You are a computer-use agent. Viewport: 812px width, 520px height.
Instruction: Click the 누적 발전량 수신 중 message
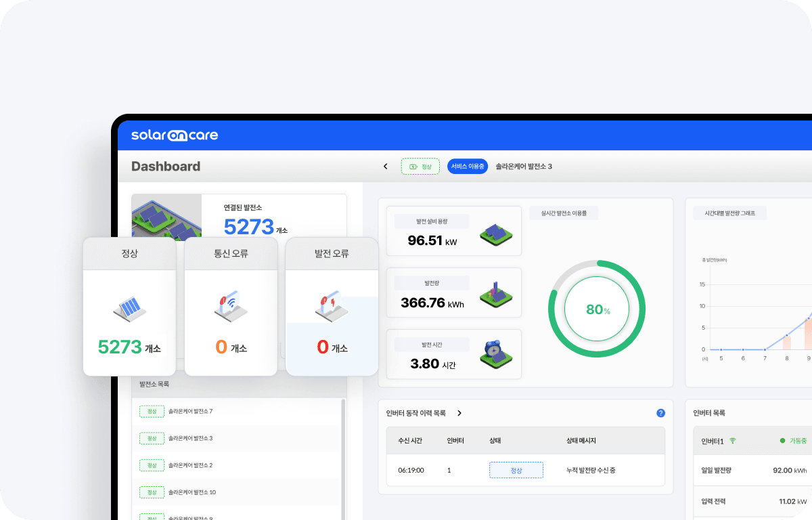pos(591,470)
